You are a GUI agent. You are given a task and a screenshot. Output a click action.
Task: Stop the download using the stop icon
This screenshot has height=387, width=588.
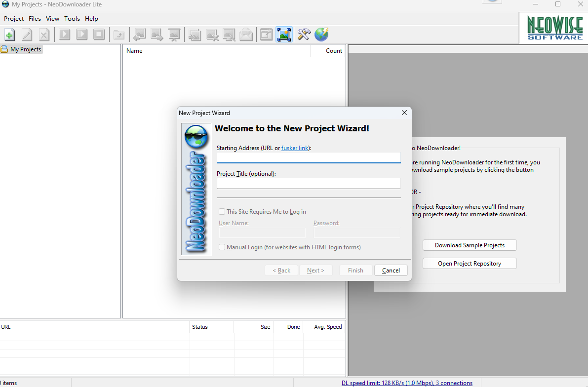98,35
